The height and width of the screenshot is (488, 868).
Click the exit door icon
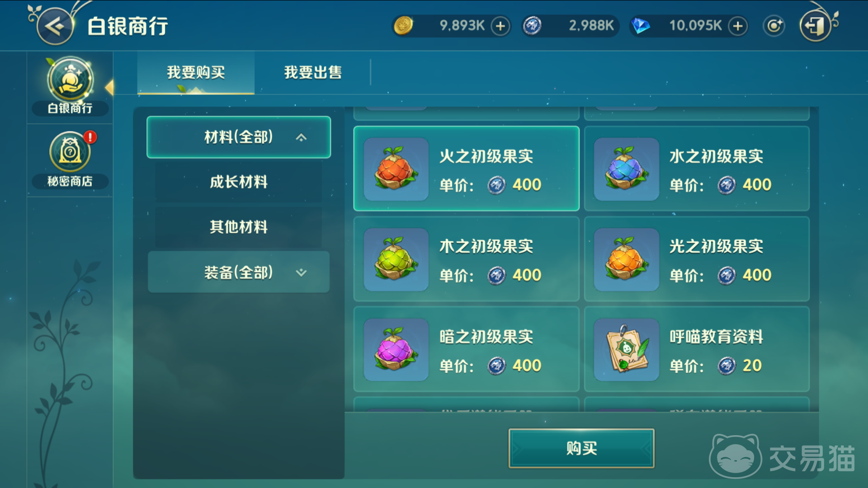tap(816, 26)
